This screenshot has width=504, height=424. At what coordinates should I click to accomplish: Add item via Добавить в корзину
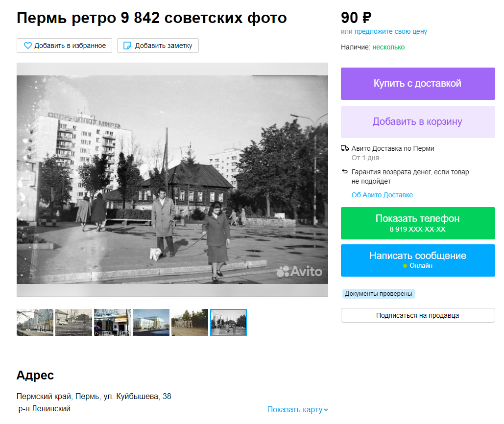pyautogui.click(x=418, y=122)
